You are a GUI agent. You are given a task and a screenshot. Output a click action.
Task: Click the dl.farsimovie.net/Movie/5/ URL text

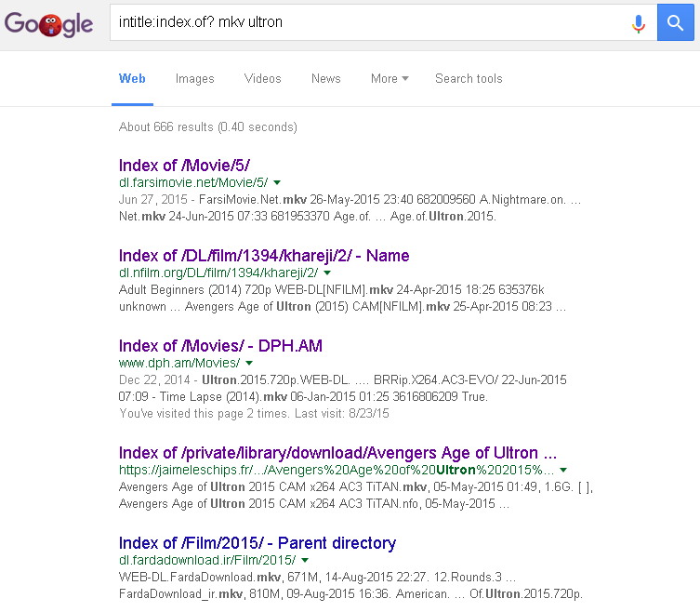[193, 182]
